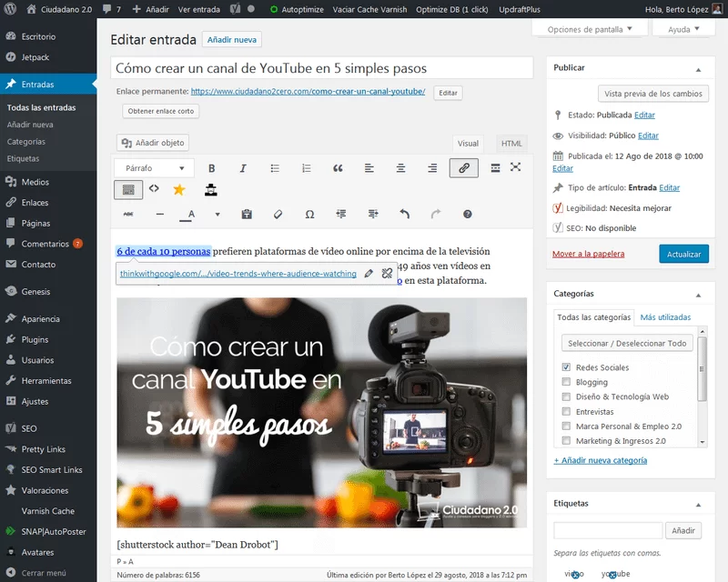The width and height of the screenshot is (728, 582).
Task: Open keyboard shortcuts help icon
Action: [468, 214]
